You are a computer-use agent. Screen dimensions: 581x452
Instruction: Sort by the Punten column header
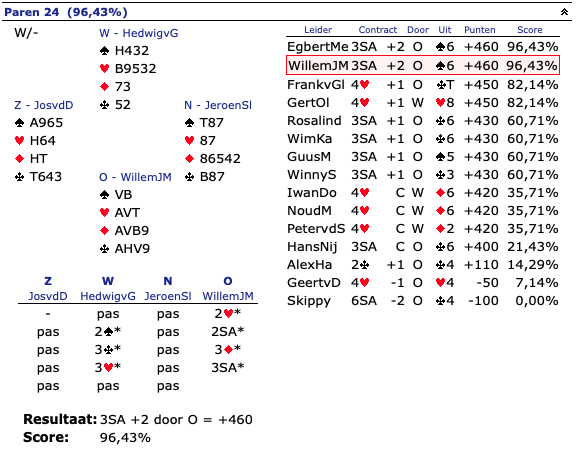pyautogui.click(x=479, y=30)
